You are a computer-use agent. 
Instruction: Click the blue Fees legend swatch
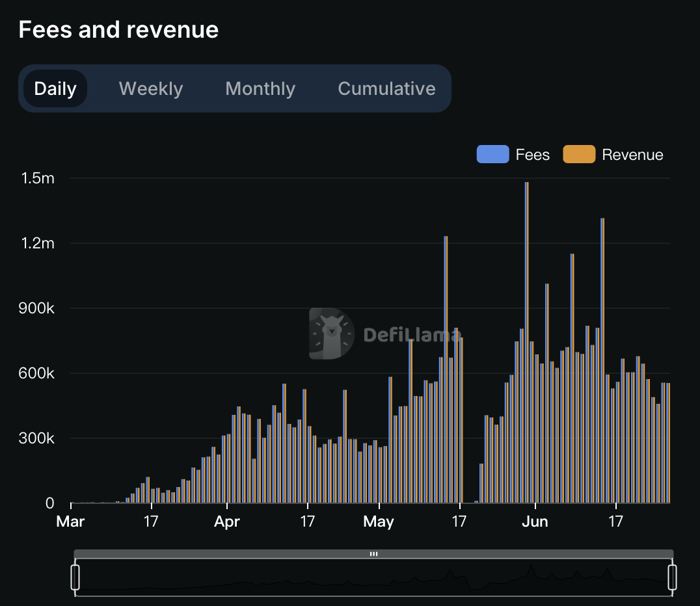pos(492,155)
